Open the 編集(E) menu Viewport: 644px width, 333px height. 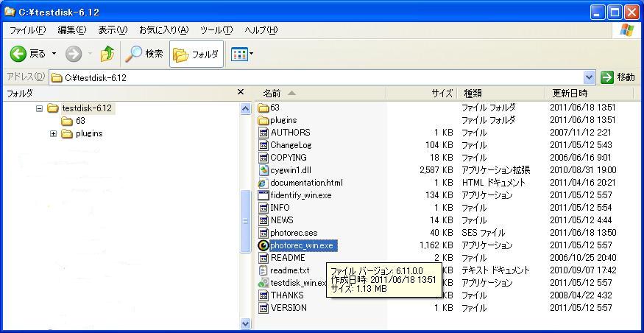click(72, 30)
